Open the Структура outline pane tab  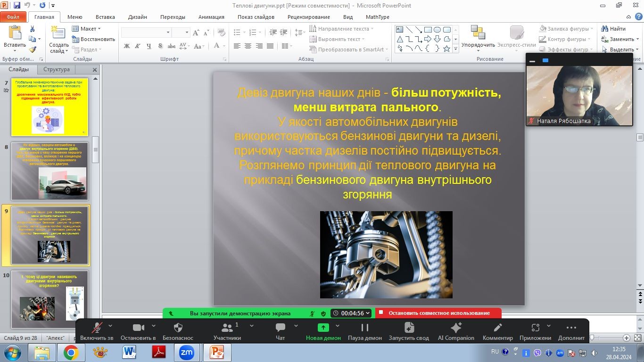[56, 69]
